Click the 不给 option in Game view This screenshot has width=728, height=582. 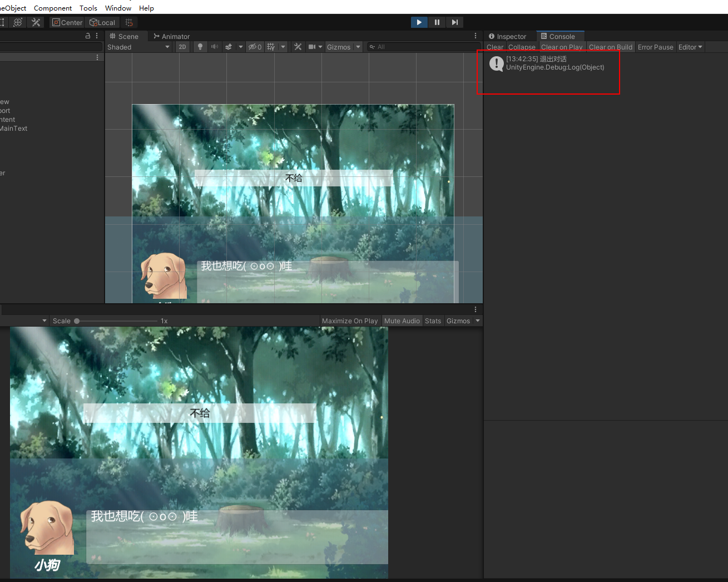coord(200,413)
